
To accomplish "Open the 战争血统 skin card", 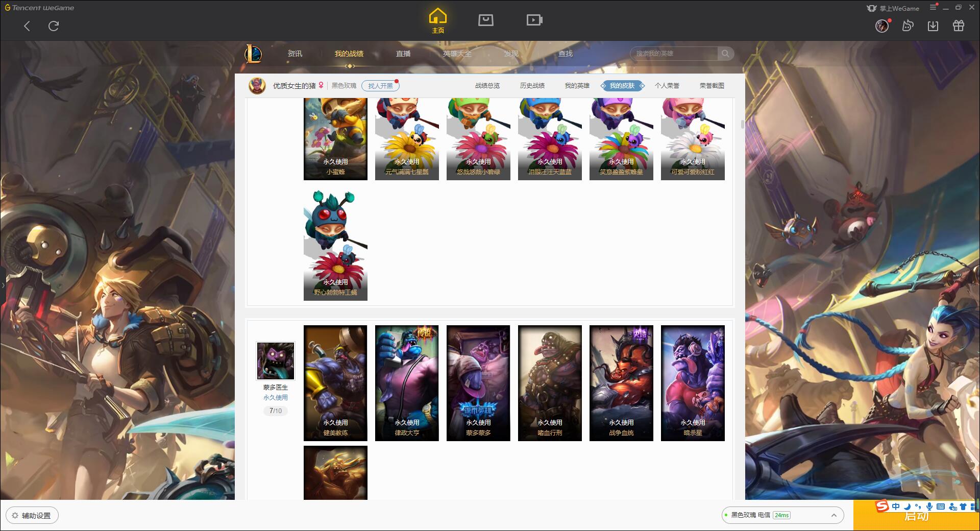I will (x=621, y=383).
